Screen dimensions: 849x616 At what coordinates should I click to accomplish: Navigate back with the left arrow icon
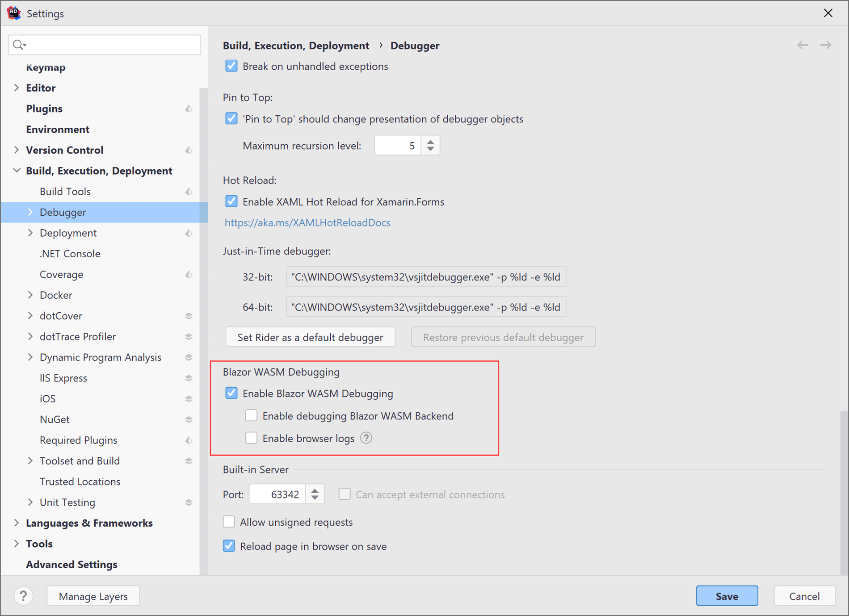click(x=803, y=45)
